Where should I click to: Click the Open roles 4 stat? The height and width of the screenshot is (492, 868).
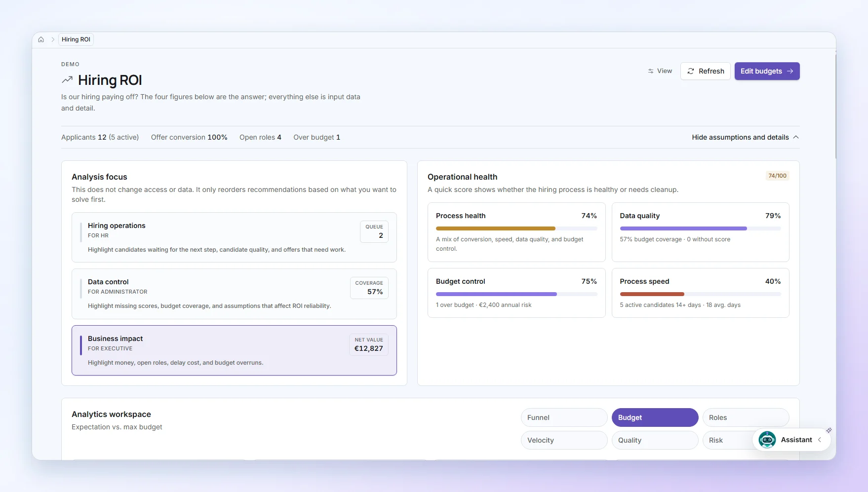[260, 137]
